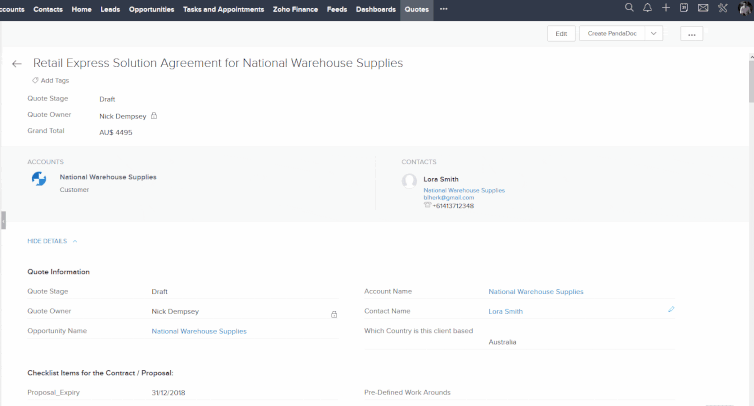
Task: Click the vertical scrollbar thumb
Action: pos(751,81)
